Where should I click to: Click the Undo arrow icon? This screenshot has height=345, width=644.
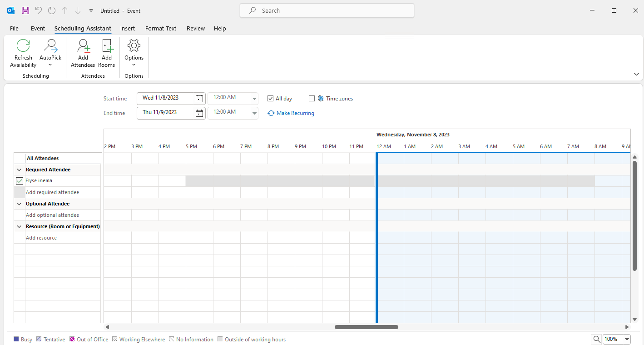click(39, 10)
